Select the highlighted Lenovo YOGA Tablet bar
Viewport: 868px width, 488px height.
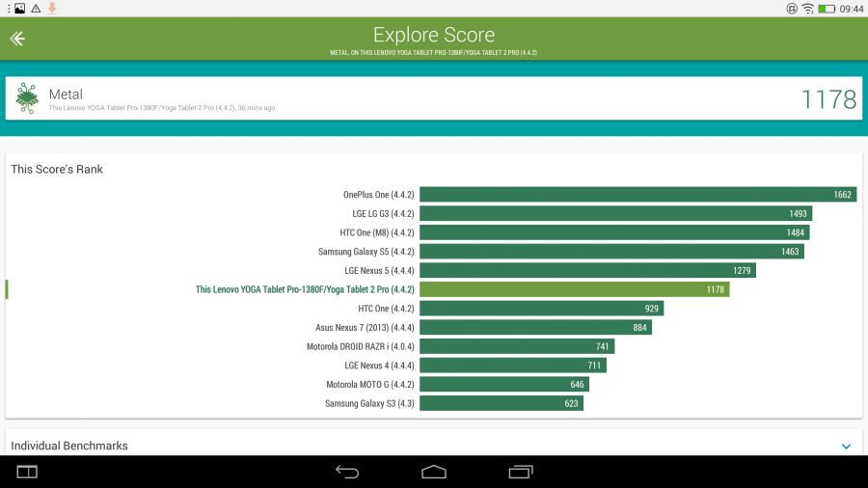pos(574,289)
